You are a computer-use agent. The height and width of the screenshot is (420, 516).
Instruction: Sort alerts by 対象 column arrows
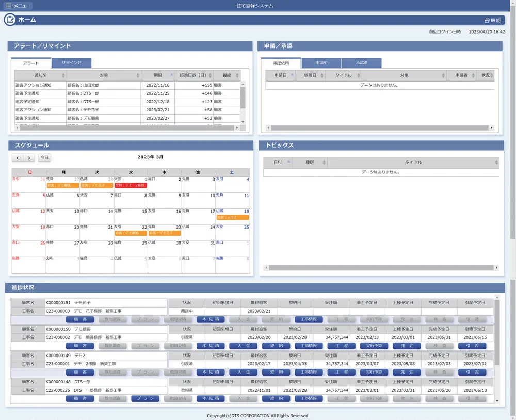pyautogui.click(x=138, y=75)
